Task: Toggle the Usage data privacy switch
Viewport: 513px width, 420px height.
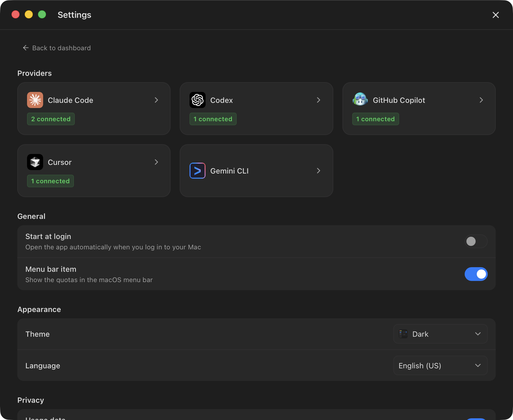Action: (x=476, y=419)
